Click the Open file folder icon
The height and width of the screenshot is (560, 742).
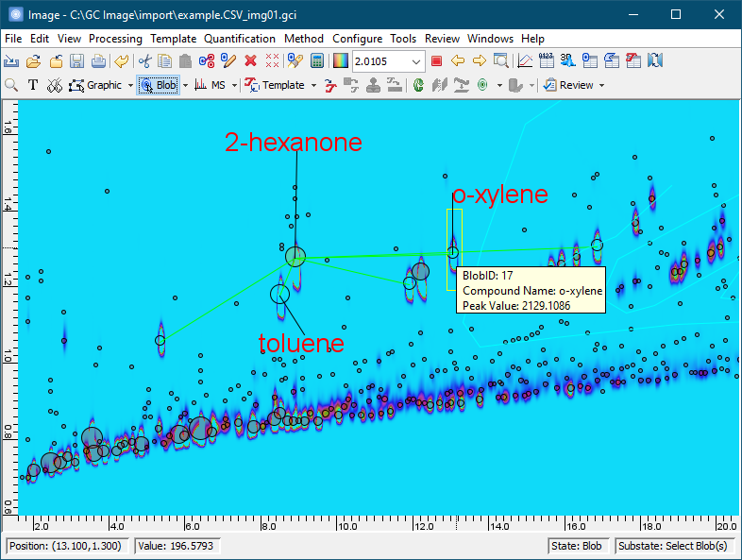tap(33, 61)
